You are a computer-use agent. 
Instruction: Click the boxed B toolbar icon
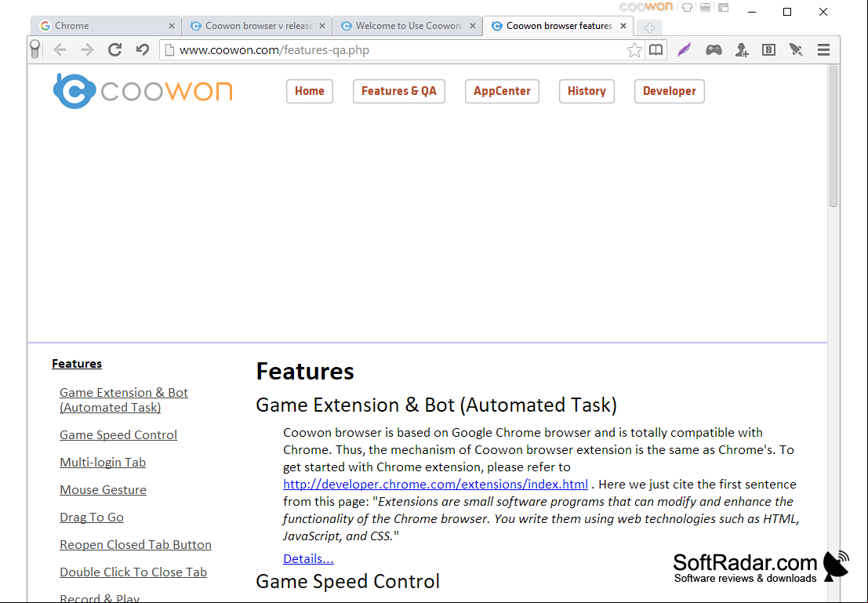pos(769,50)
